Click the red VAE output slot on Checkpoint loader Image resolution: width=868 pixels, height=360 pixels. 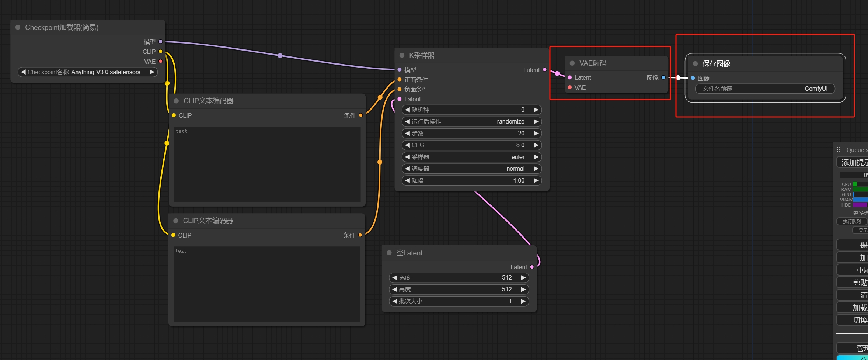tap(160, 61)
